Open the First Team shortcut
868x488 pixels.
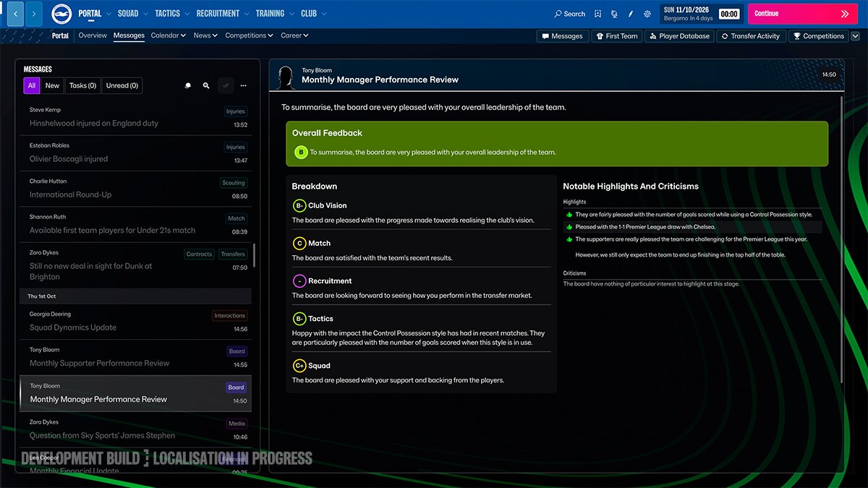click(616, 36)
